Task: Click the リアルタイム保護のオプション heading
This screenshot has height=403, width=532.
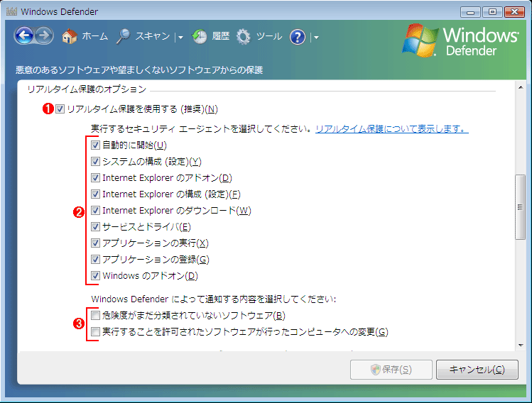Action: pos(87,89)
